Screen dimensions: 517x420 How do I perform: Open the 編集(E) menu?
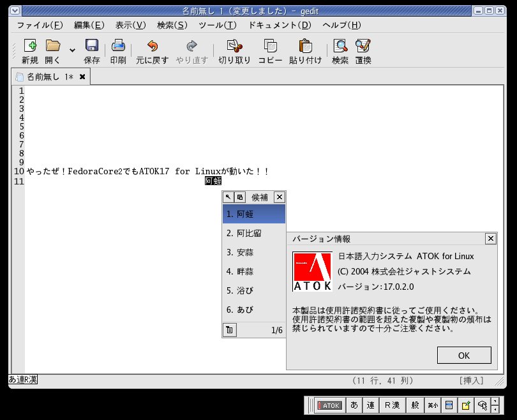click(89, 25)
